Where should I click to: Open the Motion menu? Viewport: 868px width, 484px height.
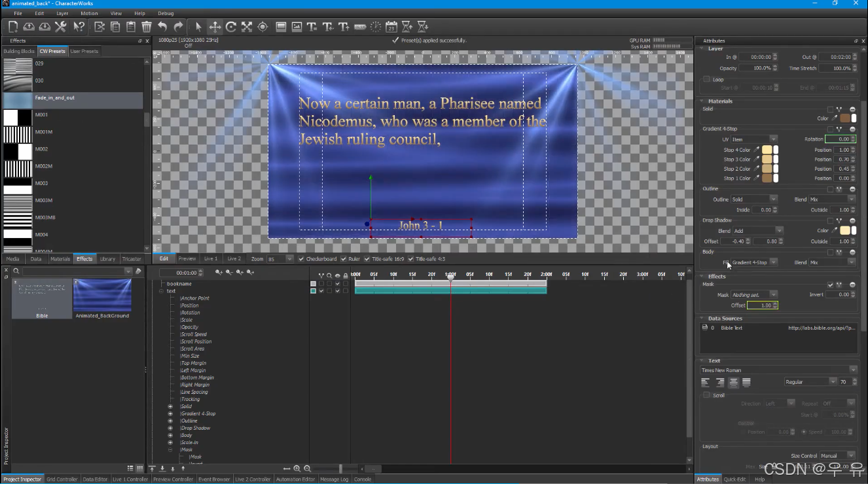click(89, 13)
